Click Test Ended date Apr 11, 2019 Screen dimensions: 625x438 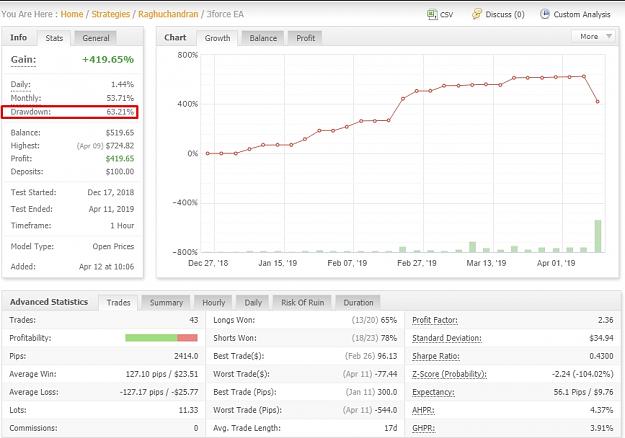pyautogui.click(x=111, y=209)
